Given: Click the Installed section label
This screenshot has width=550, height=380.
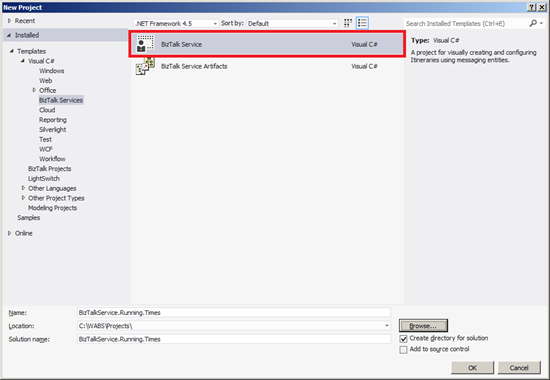Looking at the screenshot, I should click(x=27, y=35).
